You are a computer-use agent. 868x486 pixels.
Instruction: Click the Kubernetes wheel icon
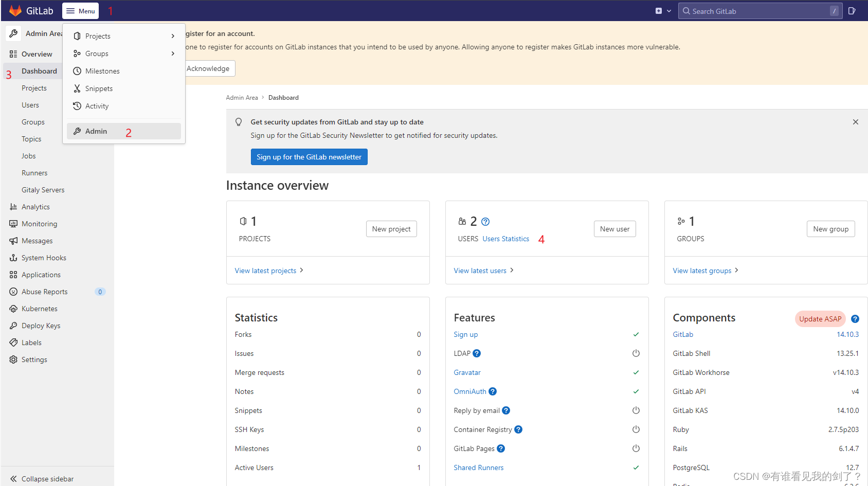(x=13, y=309)
